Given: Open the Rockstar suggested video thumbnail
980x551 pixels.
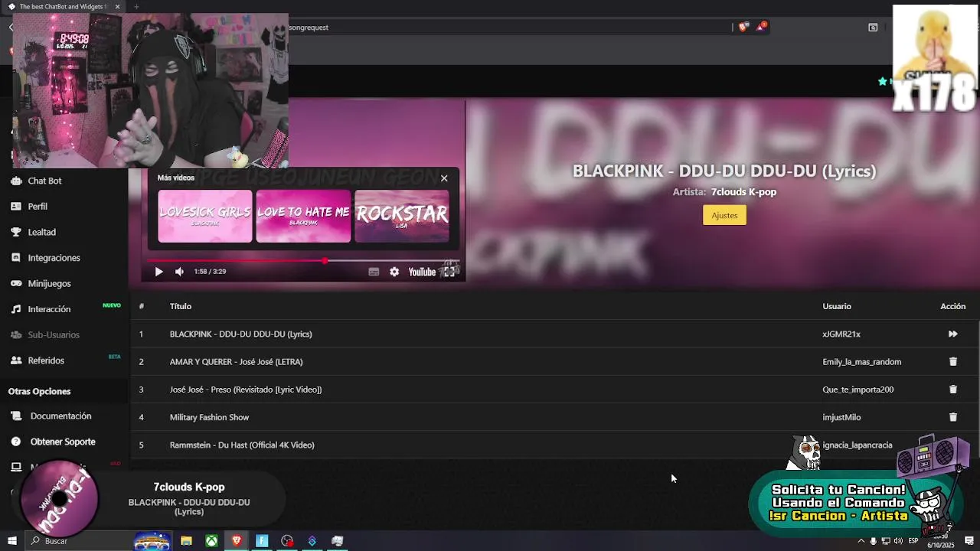Looking at the screenshot, I should point(402,217).
